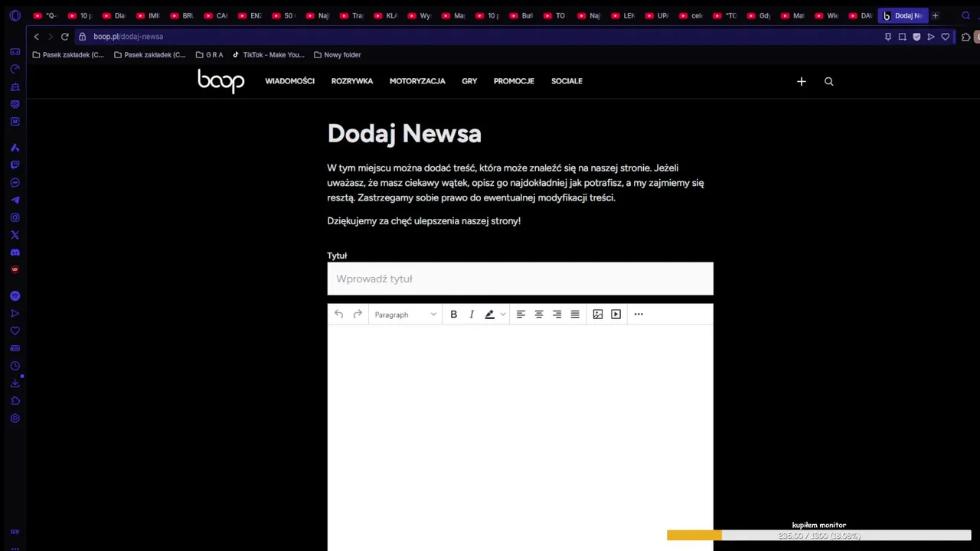Open Instagram in the browser sidebar
This screenshot has height=551, width=980.
[15, 217]
